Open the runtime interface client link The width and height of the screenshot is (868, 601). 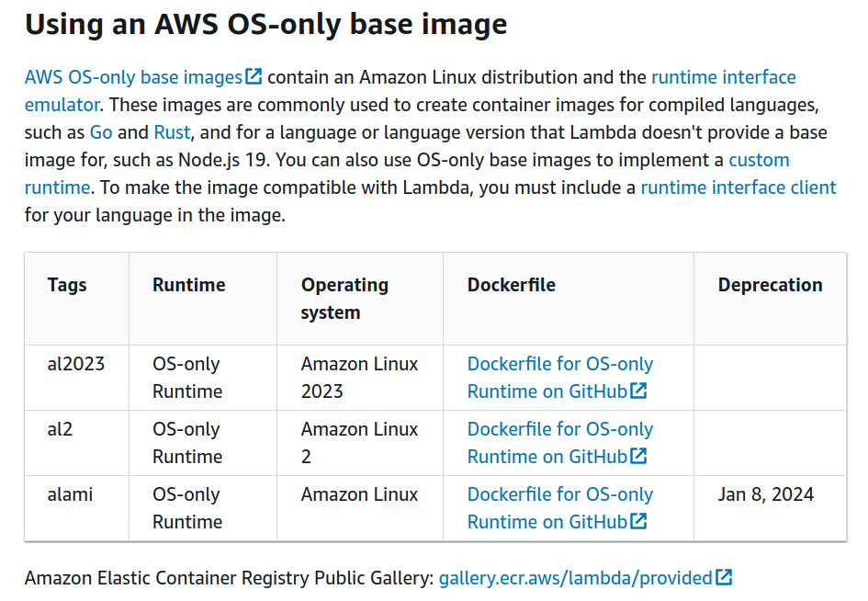pos(738,187)
